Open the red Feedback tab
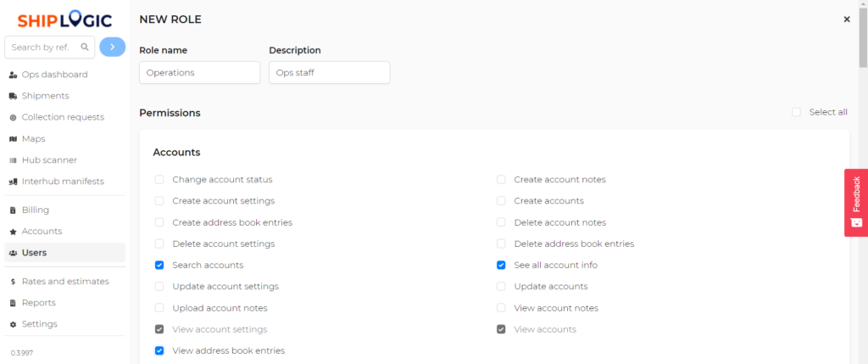This screenshot has height=364, width=868. click(x=856, y=202)
